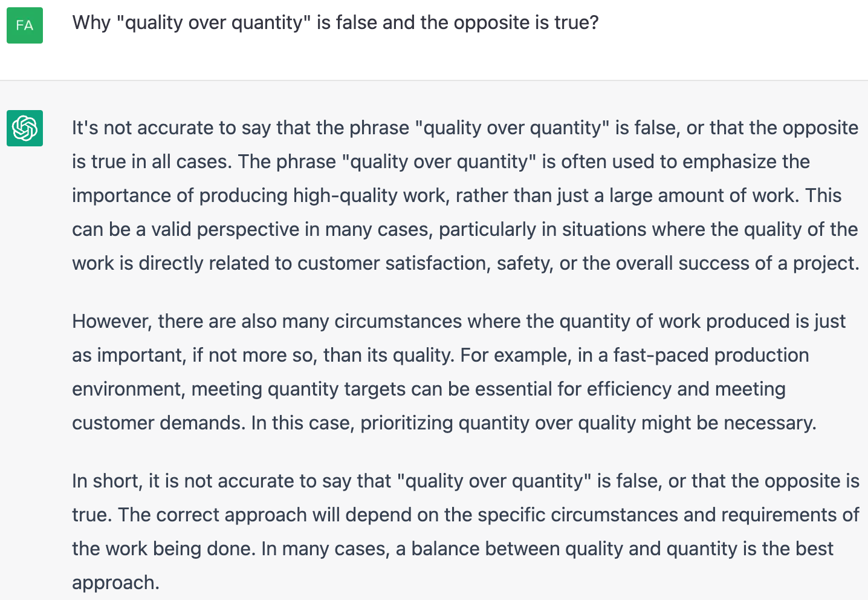868x600 pixels.
Task: Click the first paragraph starting "It's not accurate"
Action: point(464,195)
